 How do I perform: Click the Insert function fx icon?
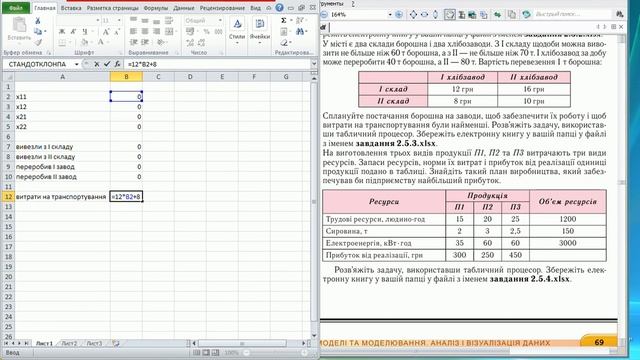coord(118,64)
